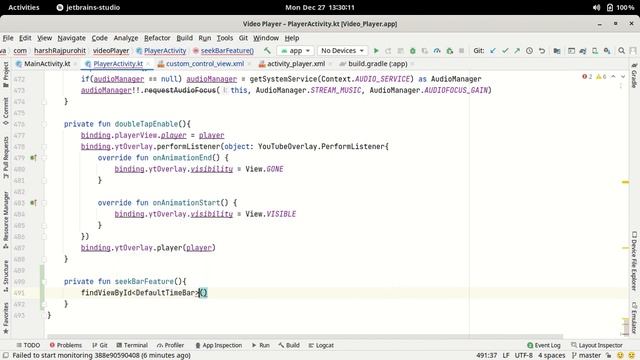Fold the doubleTapEnable function at line 476
Image resolution: width=640 pixels, height=360 pixels.
pyautogui.click(x=44, y=124)
